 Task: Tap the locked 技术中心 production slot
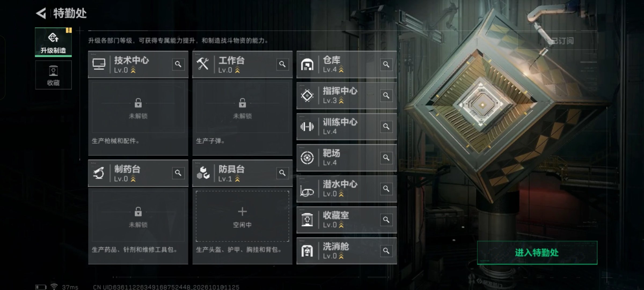138,108
